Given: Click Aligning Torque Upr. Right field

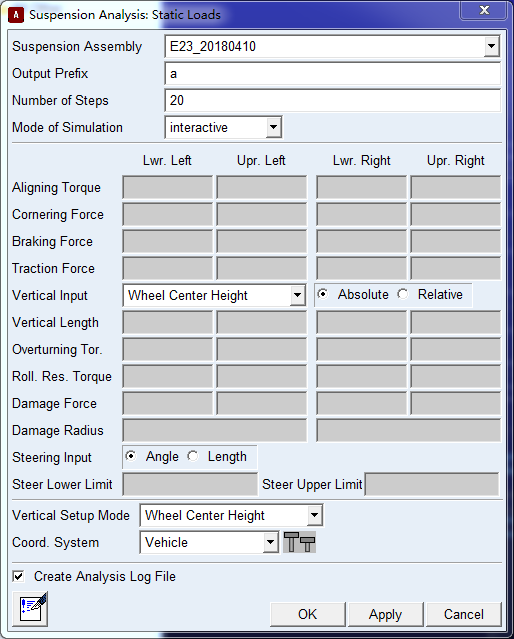Looking at the screenshot, I should (x=456, y=187).
